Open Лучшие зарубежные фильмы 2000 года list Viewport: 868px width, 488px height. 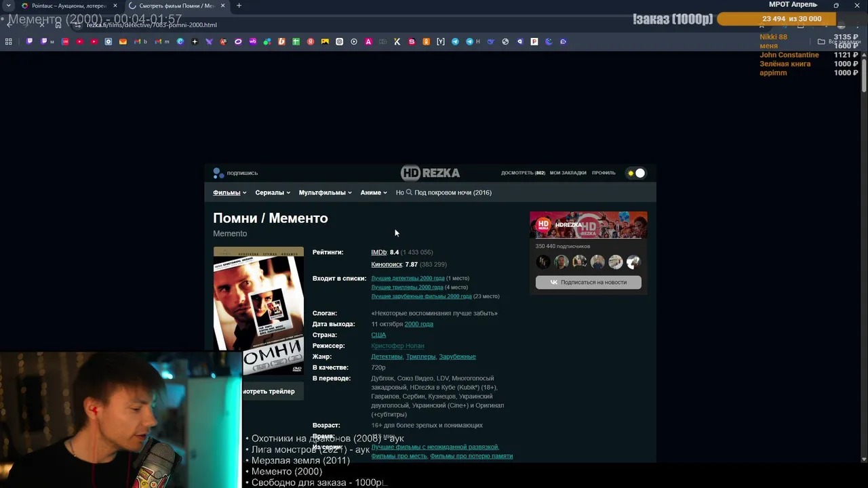tap(421, 296)
